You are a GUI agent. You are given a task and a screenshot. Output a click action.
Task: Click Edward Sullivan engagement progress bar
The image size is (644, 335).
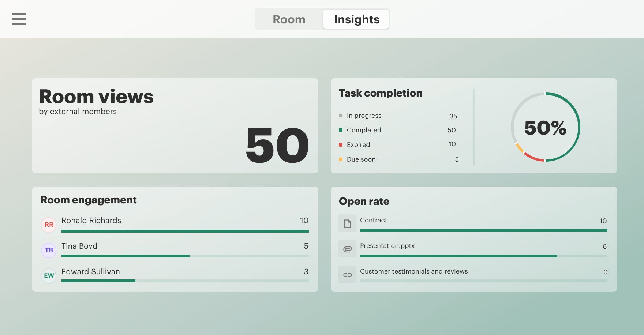click(185, 281)
